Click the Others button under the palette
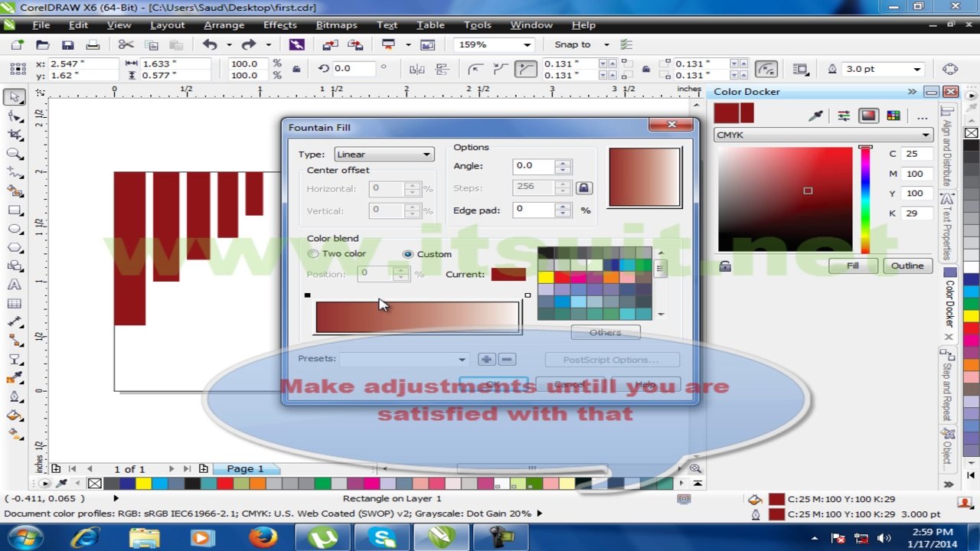Viewport: 980px width, 551px height. pyautogui.click(x=605, y=333)
